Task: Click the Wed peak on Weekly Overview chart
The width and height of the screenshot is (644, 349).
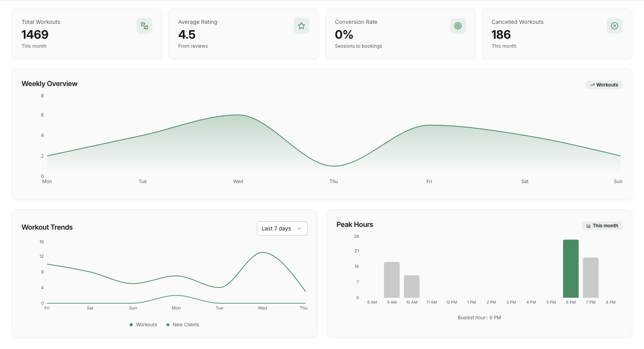Action: (x=238, y=115)
